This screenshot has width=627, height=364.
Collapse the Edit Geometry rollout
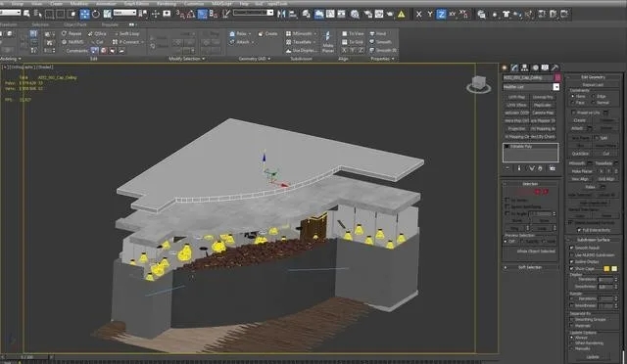click(x=594, y=77)
